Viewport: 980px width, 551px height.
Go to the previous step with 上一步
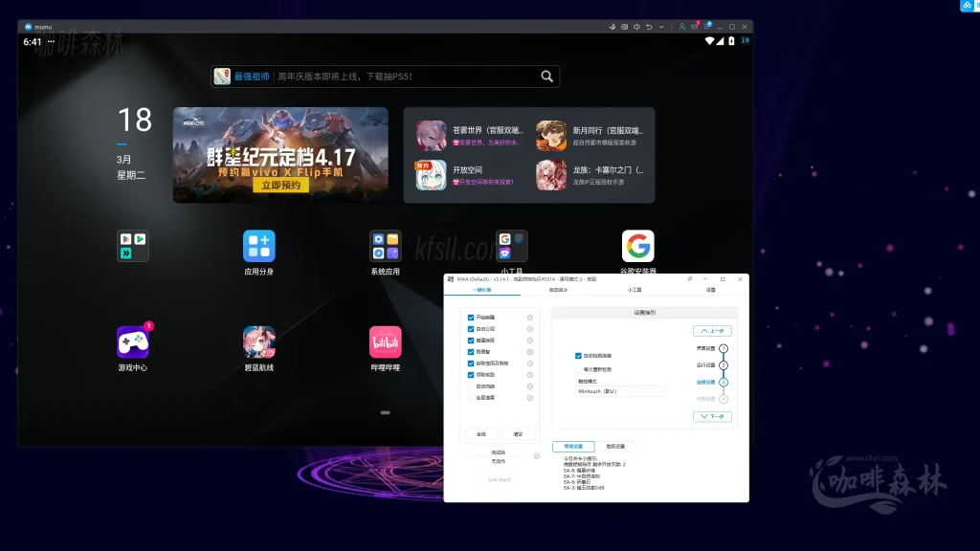click(712, 331)
